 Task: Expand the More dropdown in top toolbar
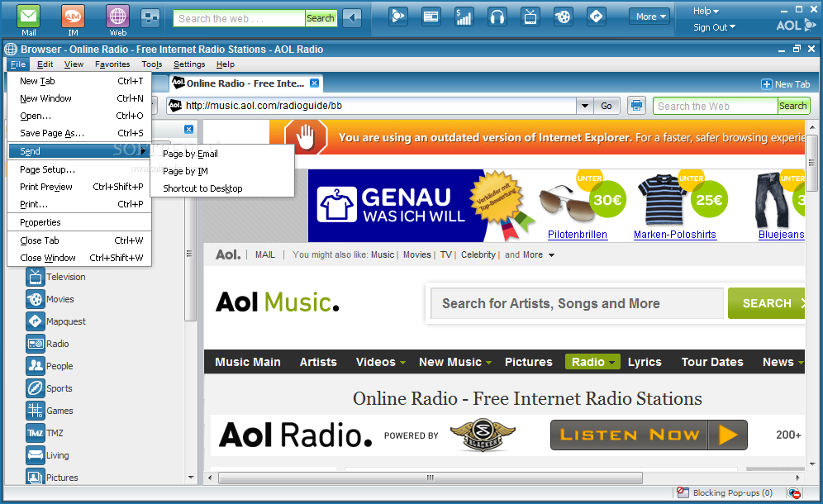coord(649,17)
